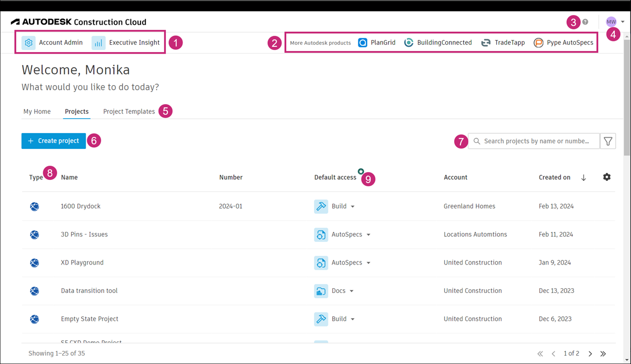
Task: Click AutoSpecs icon for XD Playground
Action: pyautogui.click(x=321, y=262)
